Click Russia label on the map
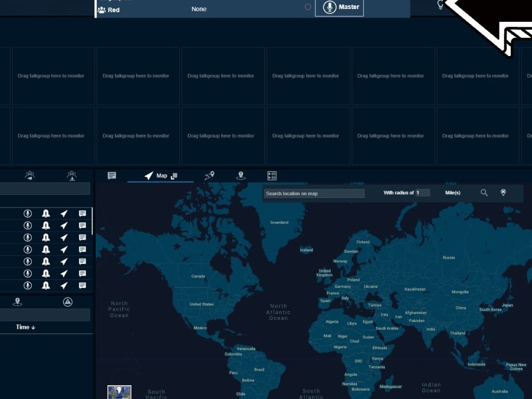 449,257
